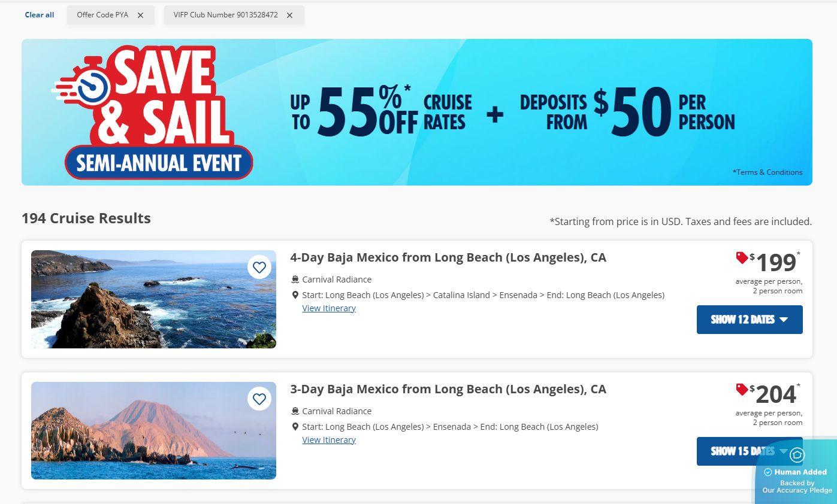Remove the Offer Code PYA filter
The width and height of the screenshot is (837, 504).
(x=141, y=15)
